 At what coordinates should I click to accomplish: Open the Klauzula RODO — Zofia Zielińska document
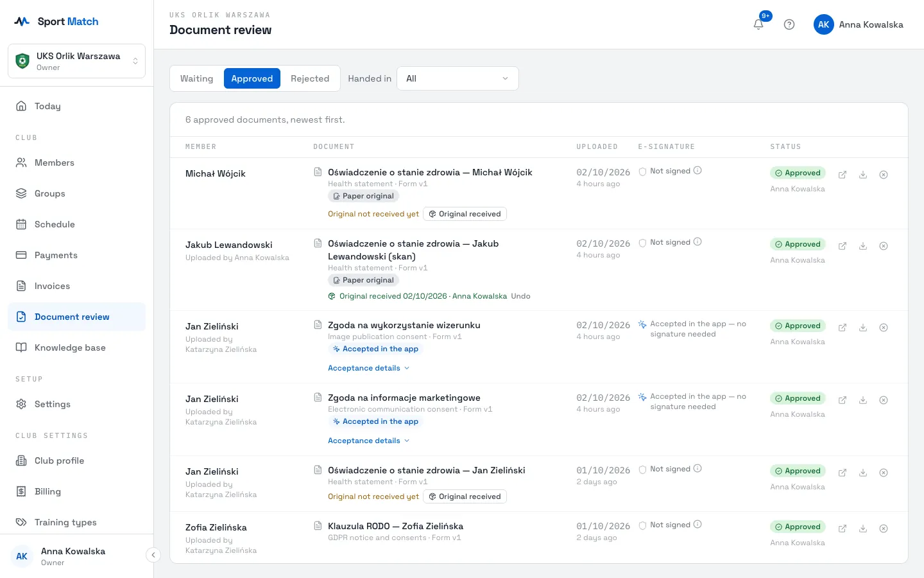click(x=395, y=526)
